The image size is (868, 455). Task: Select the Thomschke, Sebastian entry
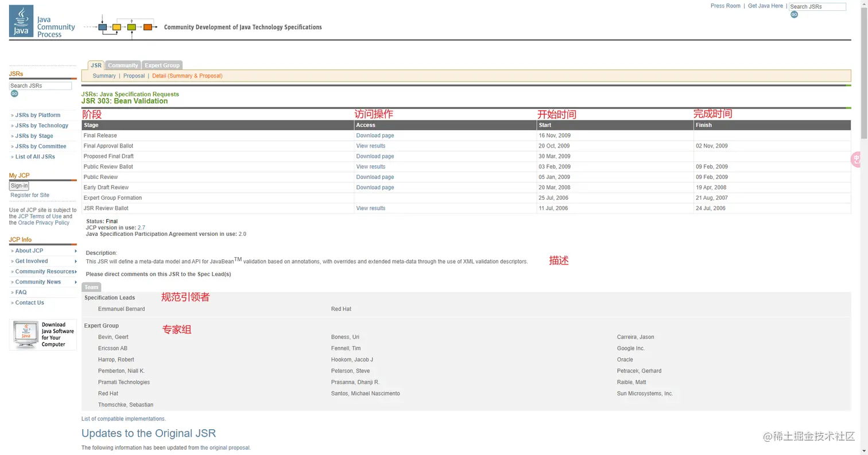coord(125,405)
